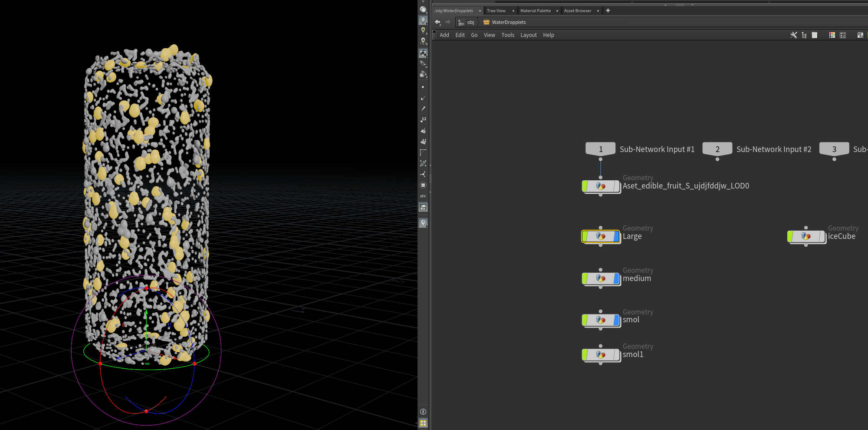Viewport: 868px width, 430px height.
Task: Toggle the background image display icon
Action: [423, 207]
